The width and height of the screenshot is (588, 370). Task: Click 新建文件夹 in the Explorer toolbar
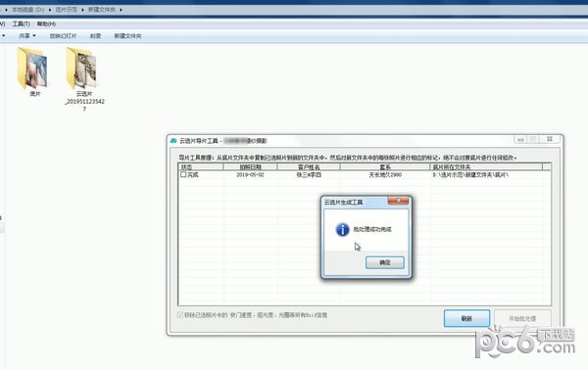[127, 36]
